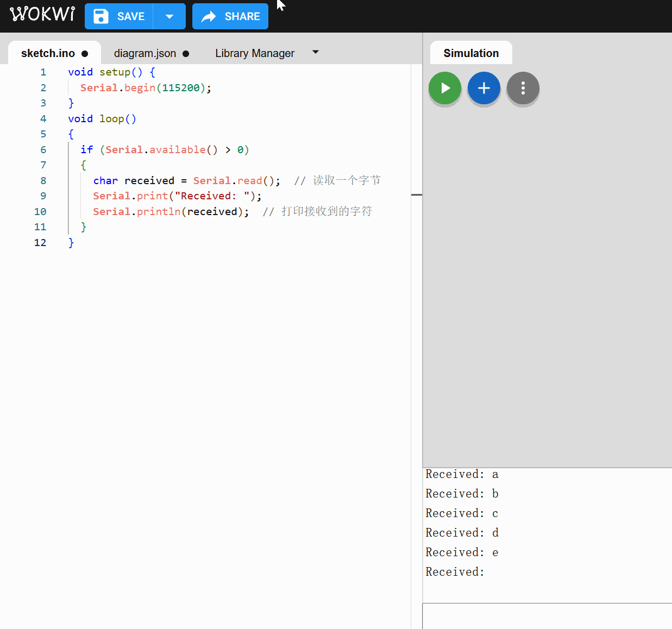Start the simulation with the green play button
The width and height of the screenshot is (672, 629).
coord(445,88)
